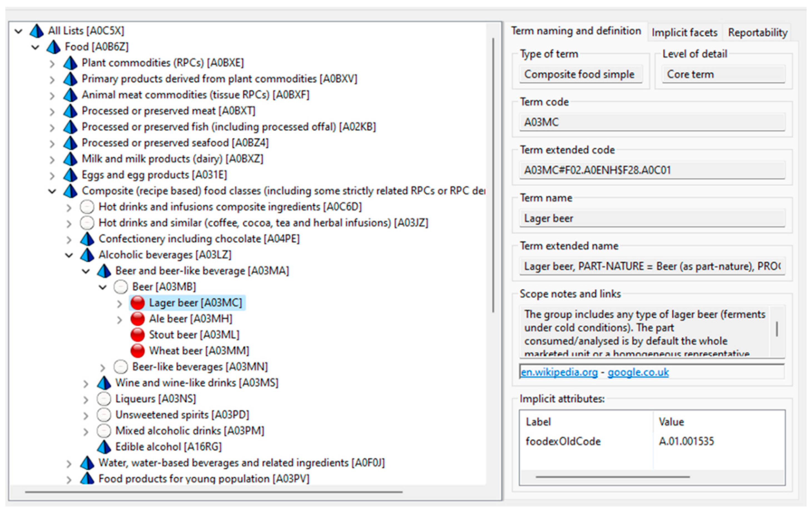Click the Term extended code field
Viewport: 812px width, 514px height.
pos(652,170)
